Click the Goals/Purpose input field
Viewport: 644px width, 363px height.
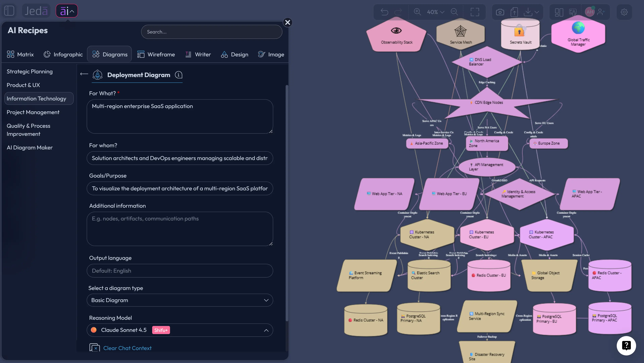[x=180, y=188]
